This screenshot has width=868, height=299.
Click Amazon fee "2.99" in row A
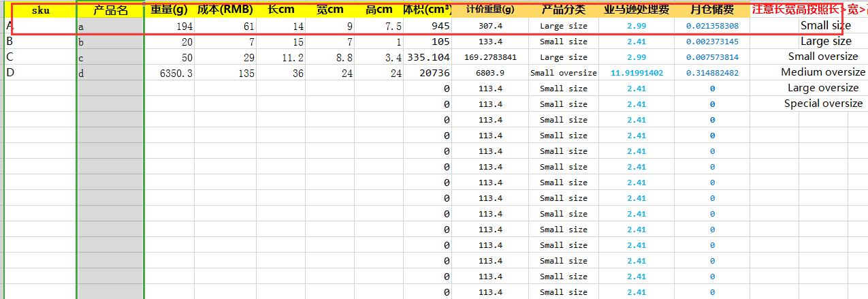coord(637,27)
